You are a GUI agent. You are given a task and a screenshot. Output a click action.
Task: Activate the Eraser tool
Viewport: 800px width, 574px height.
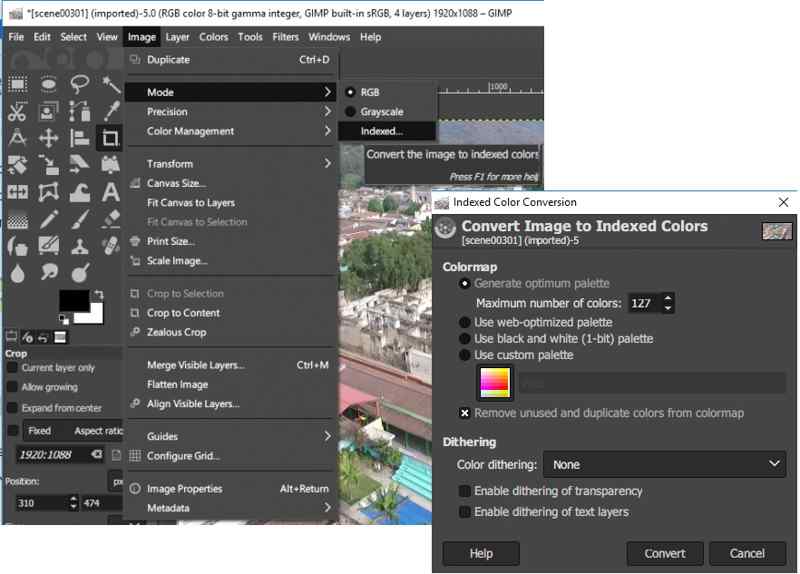(x=110, y=218)
